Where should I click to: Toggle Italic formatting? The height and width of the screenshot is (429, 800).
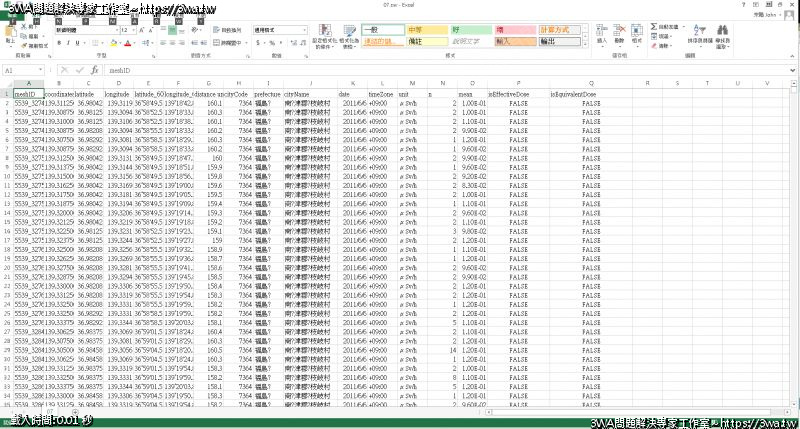click(68, 43)
